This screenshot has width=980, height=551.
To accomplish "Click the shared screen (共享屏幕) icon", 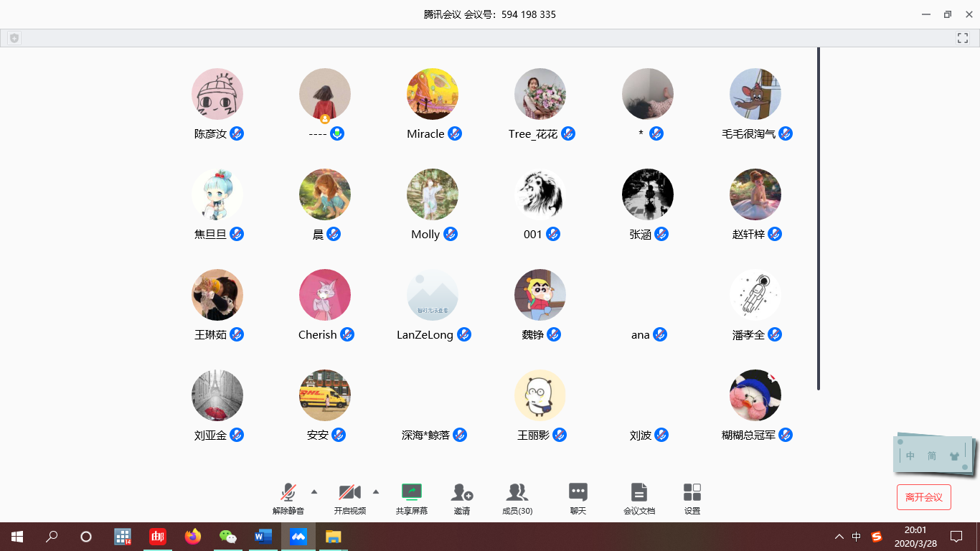I will (x=412, y=493).
